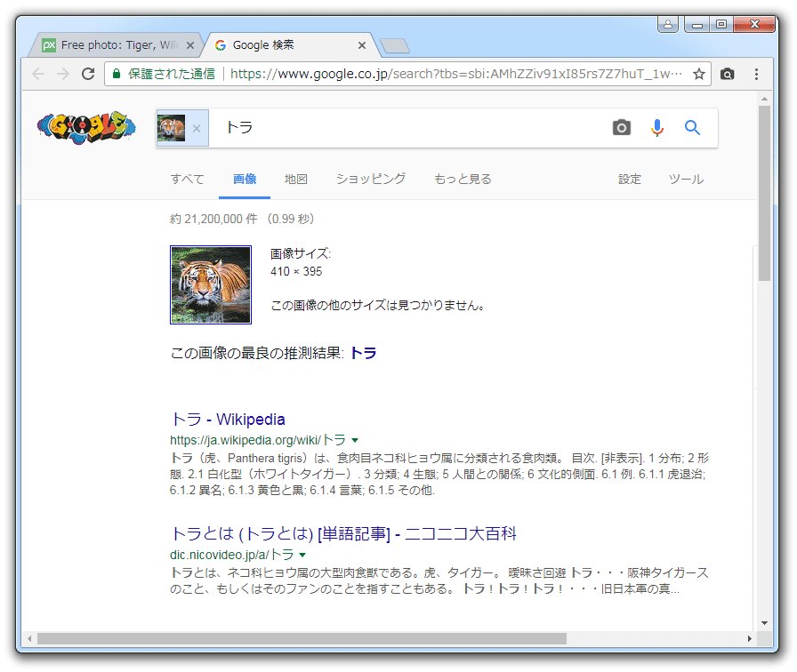The image size is (797, 672).
Task: Click the image size text 410 × 395
Action: tap(296, 272)
